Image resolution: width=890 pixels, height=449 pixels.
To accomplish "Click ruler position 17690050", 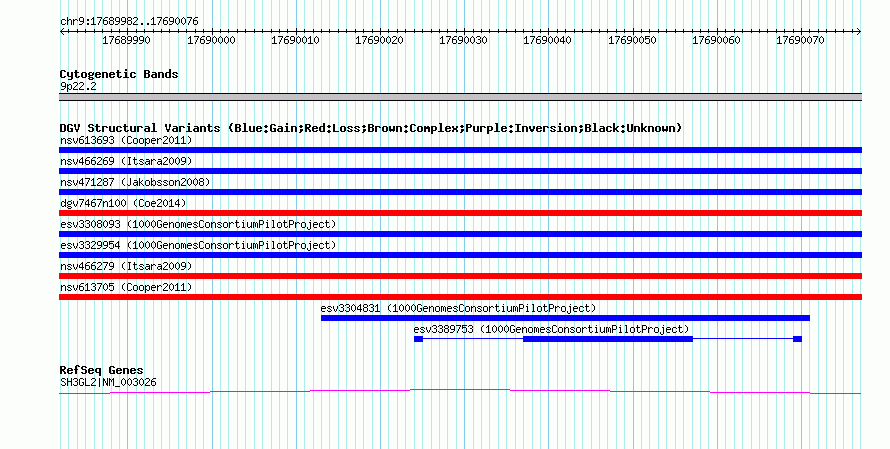I will (x=632, y=40).
